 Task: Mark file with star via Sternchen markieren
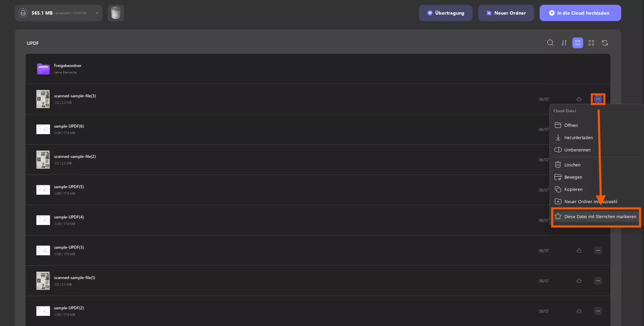click(600, 216)
